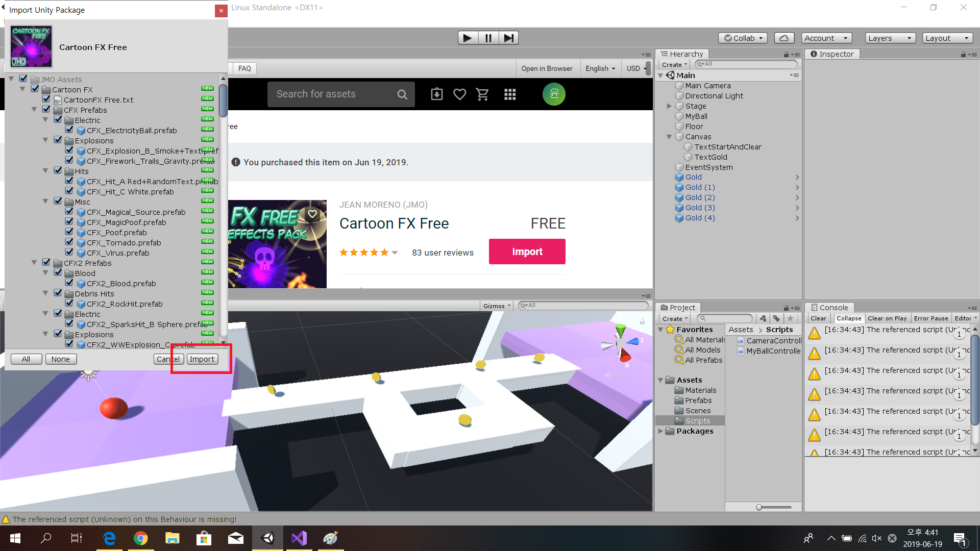The image size is (980, 551).
Task: Click the Import button in the package dialog
Action: [x=202, y=359]
